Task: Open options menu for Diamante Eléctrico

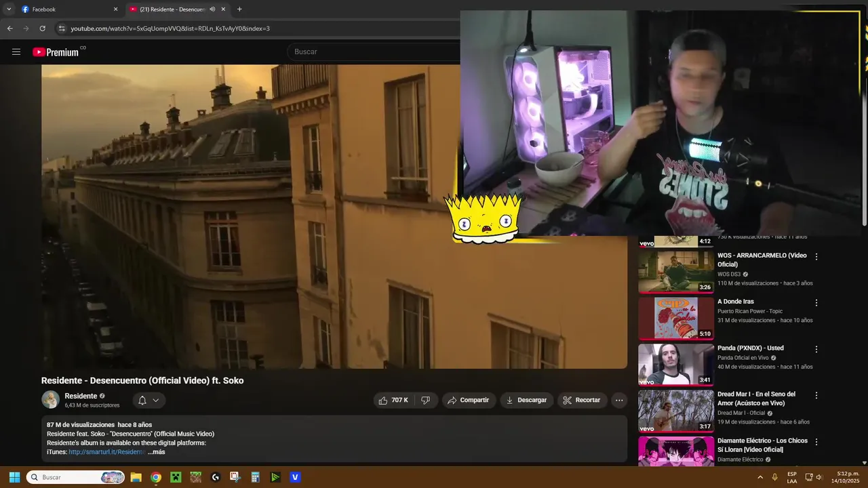Action: (816, 442)
